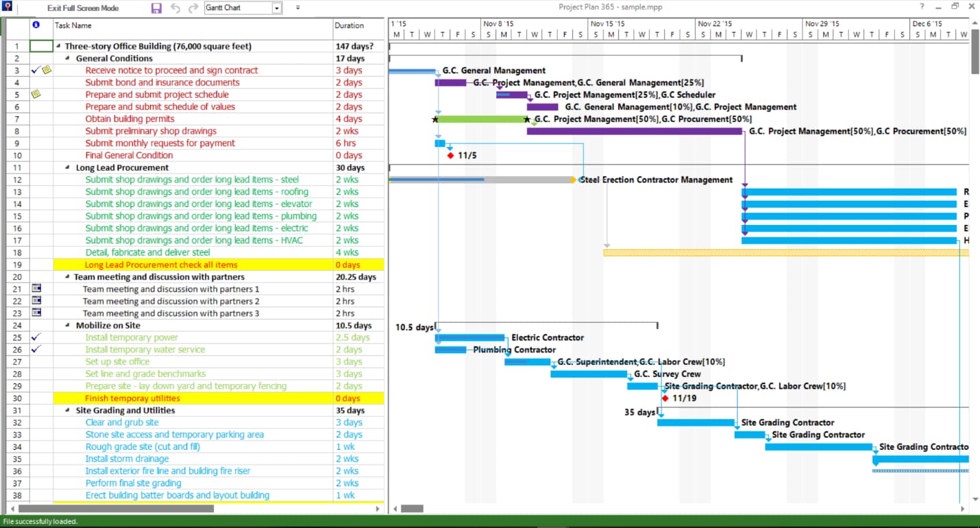Select 'Long Lead Procurement check all items'

(161, 265)
